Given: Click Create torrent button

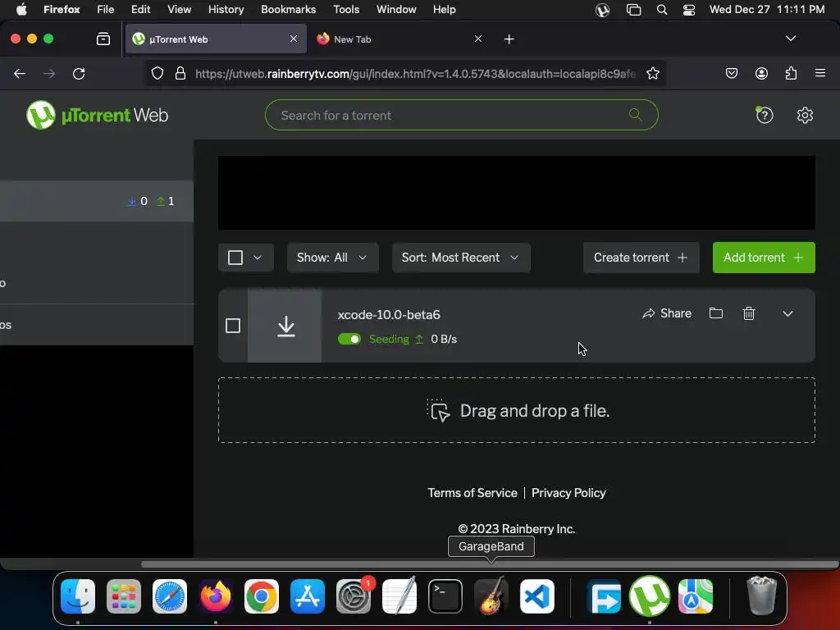Looking at the screenshot, I should 641,258.
